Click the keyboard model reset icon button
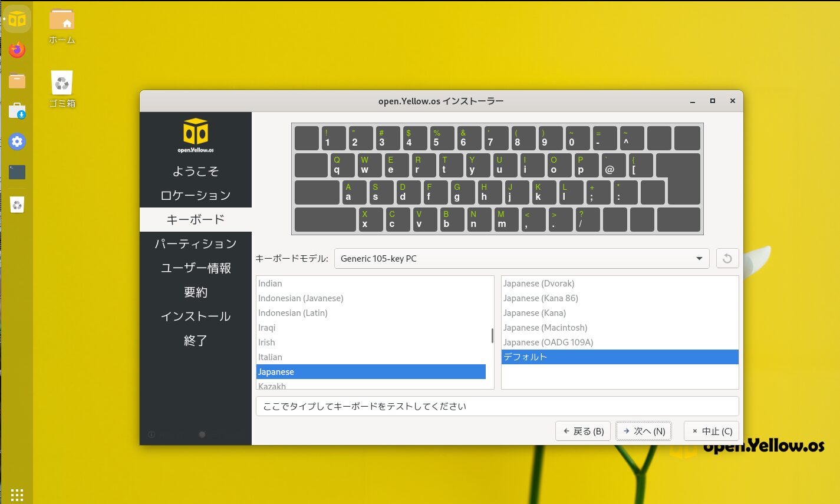840x504 pixels. (x=727, y=259)
